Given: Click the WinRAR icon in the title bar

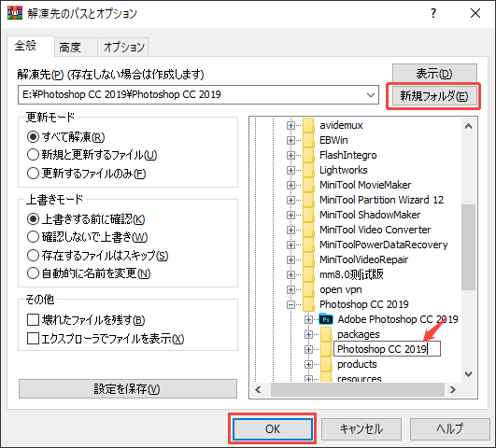Looking at the screenshot, I should click(15, 13).
